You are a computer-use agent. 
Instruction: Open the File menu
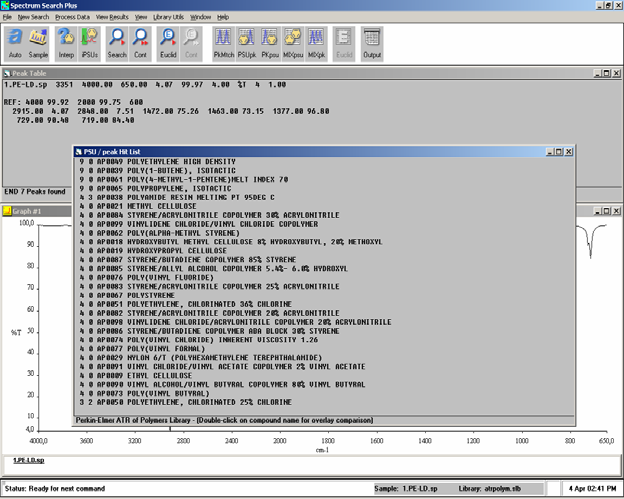click(7, 17)
